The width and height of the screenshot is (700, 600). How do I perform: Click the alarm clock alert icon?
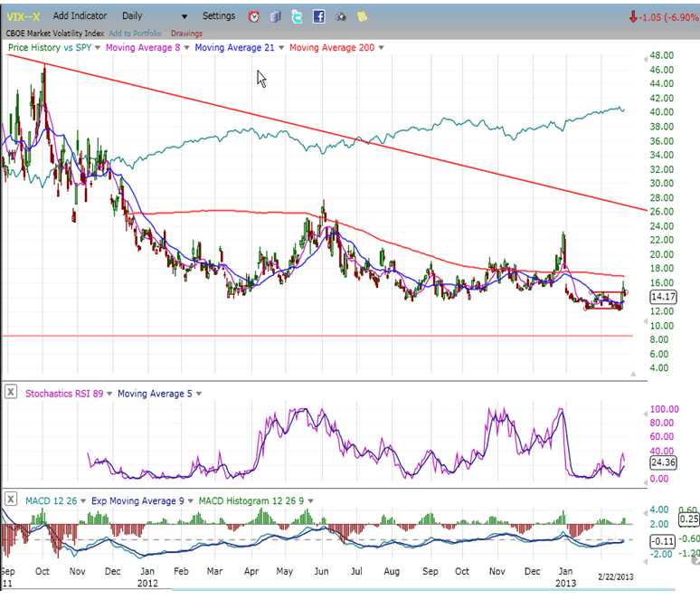point(253,16)
